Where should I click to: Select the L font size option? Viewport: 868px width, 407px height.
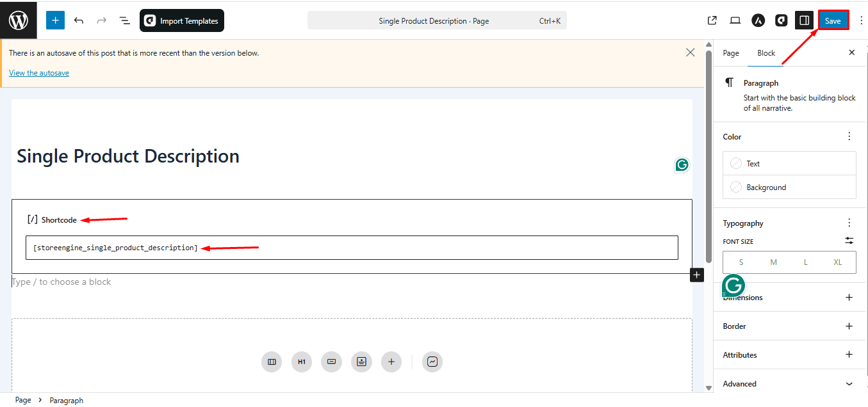[805, 262]
